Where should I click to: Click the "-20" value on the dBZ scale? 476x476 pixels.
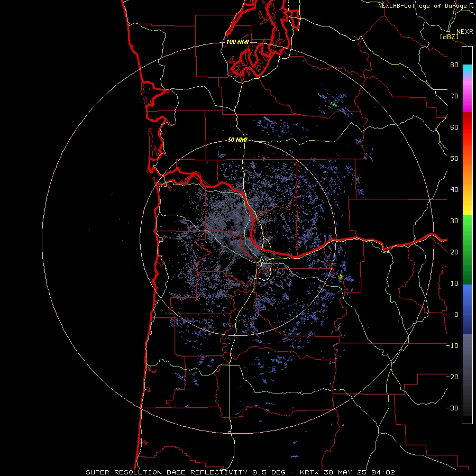(x=452, y=377)
